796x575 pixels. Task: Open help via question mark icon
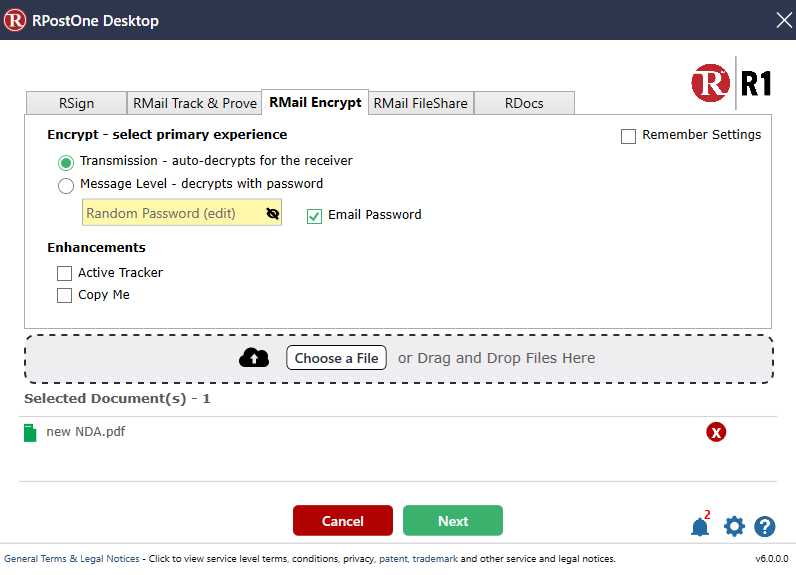tap(765, 527)
